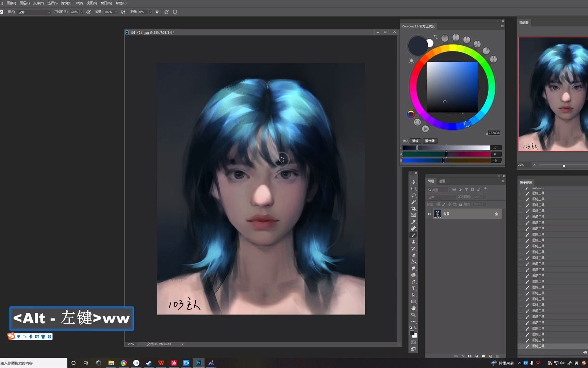Image resolution: width=588 pixels, height=368 pixels.
Task: Click the 滑块 mode button in Coolorus
Action: click(x=415, y=141)
